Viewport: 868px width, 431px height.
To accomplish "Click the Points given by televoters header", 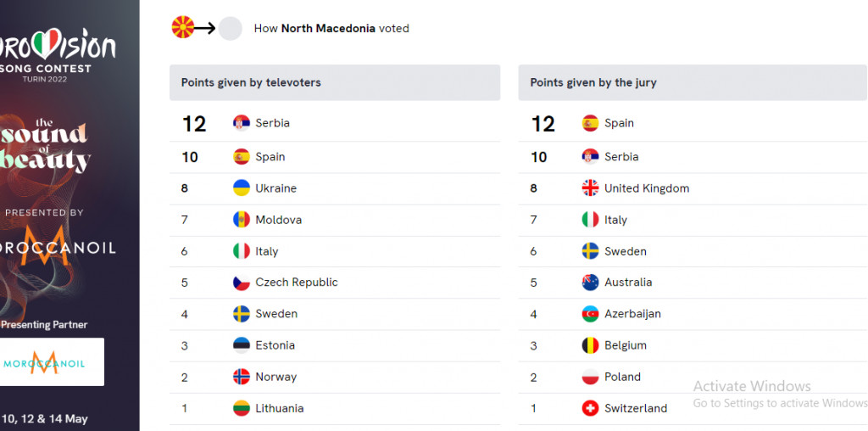I will tap(335, 82).
